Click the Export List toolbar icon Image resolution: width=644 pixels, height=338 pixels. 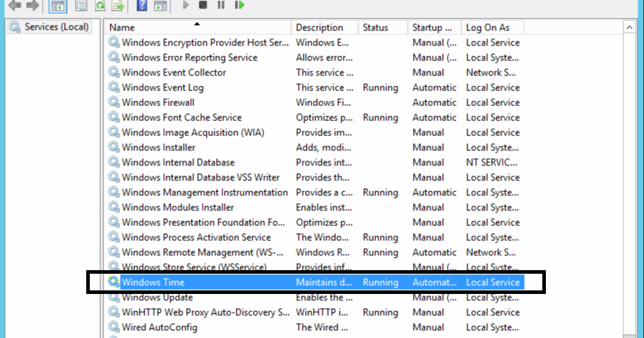coord(118,5)
